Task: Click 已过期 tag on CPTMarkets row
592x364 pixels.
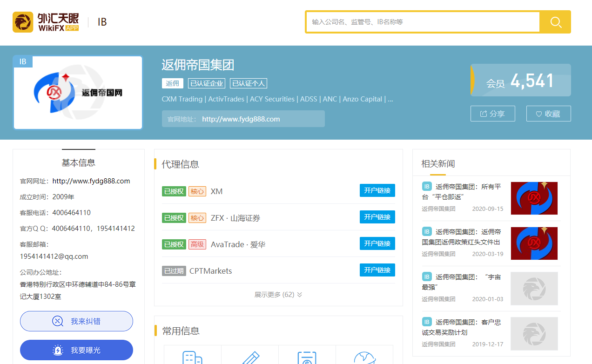Action: (x=174, y=271)
